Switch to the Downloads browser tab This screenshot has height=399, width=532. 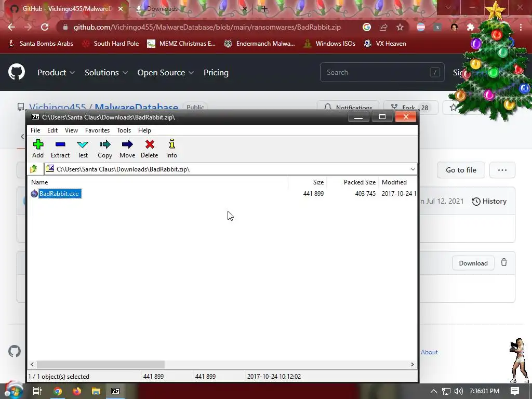[190, 9]
